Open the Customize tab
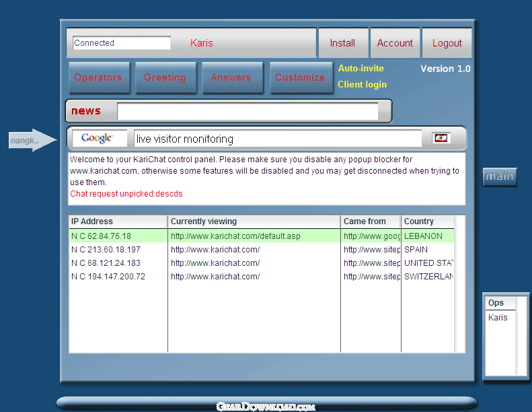 301,77
